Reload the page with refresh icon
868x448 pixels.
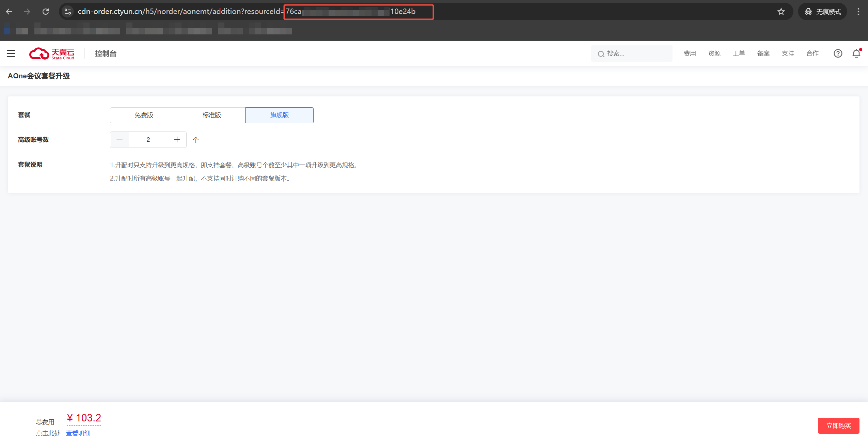click(x=46, y=12)
